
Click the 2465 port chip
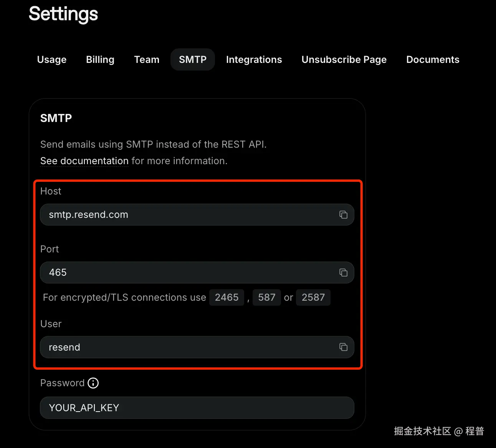[x=227, y=298]
